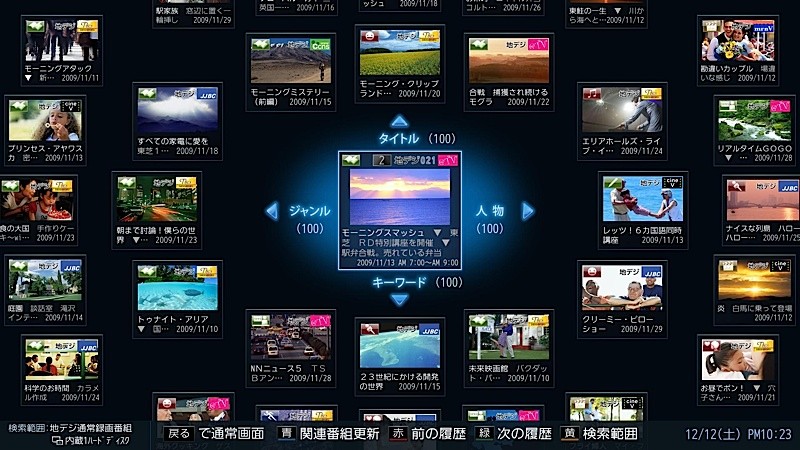Click the 2009/11/13 AM 7:00~AM 9:00 time text
800x450 pixels.
[x=408, y=263]
